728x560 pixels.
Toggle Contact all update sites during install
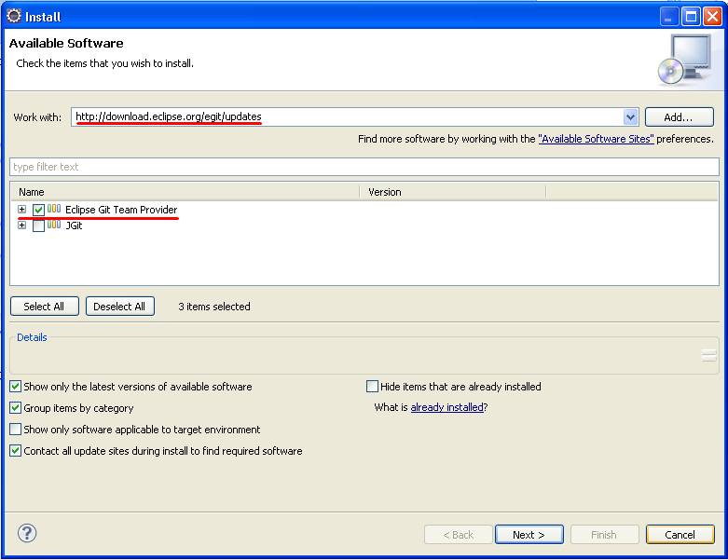(x=15, y=450)
